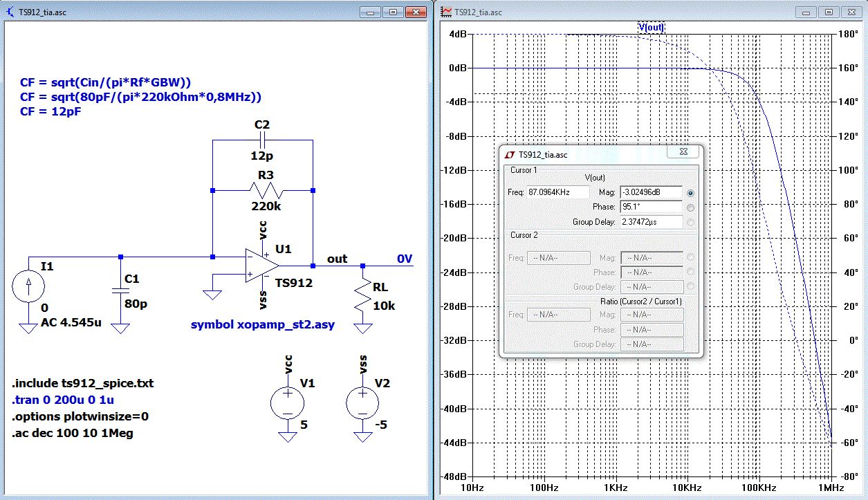This screenshot has width=868, height=500.
Task: Select the current source I1 symbol
Action: coord(28,285)
